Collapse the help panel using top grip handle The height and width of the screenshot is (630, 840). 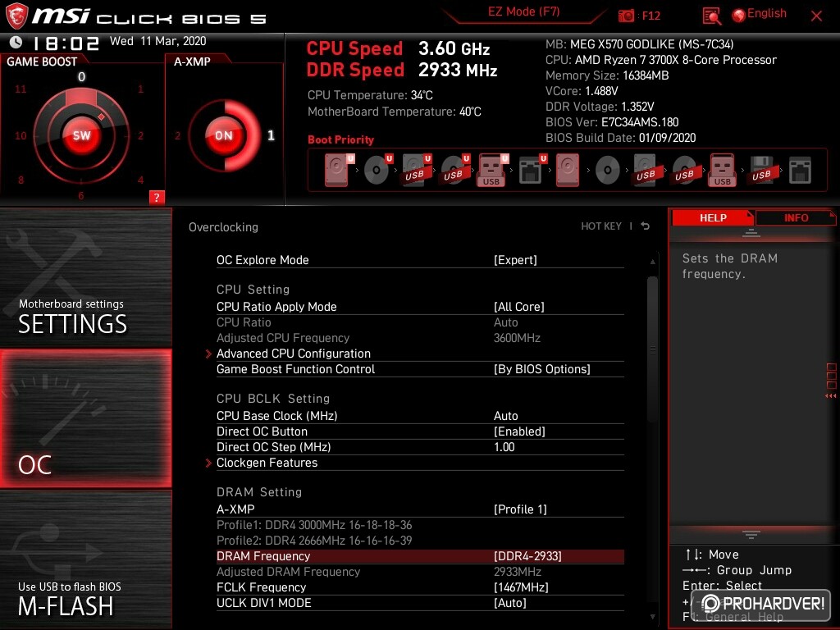click(x=751, y=233)
